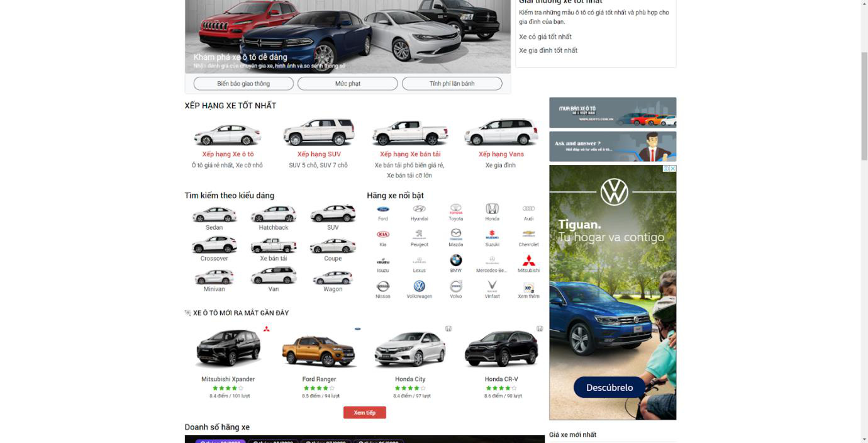868x443 pixels.
Task: Open the Nissan brand logo
Action: 383,286
